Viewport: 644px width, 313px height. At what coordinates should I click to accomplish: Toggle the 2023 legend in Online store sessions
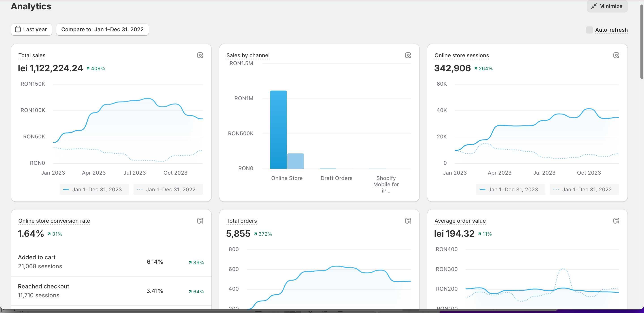tap(511, 190)
